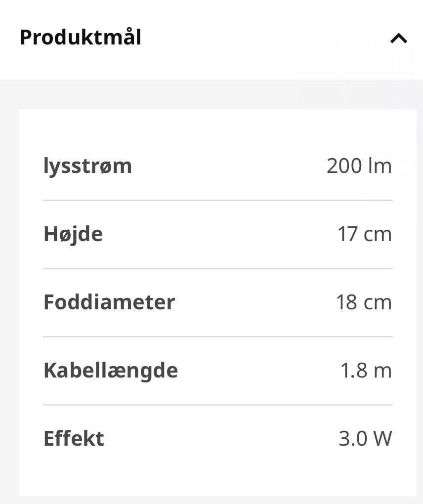Click the 200 lm value
Viewport: 423px width, 504px height.
coord(359,166)
